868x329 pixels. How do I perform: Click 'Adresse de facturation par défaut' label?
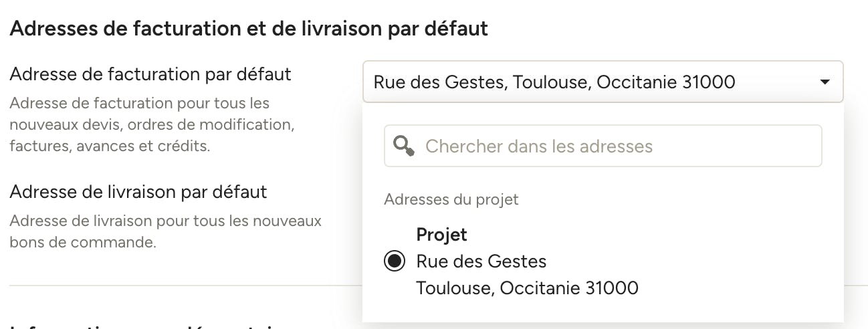[150, 74]
